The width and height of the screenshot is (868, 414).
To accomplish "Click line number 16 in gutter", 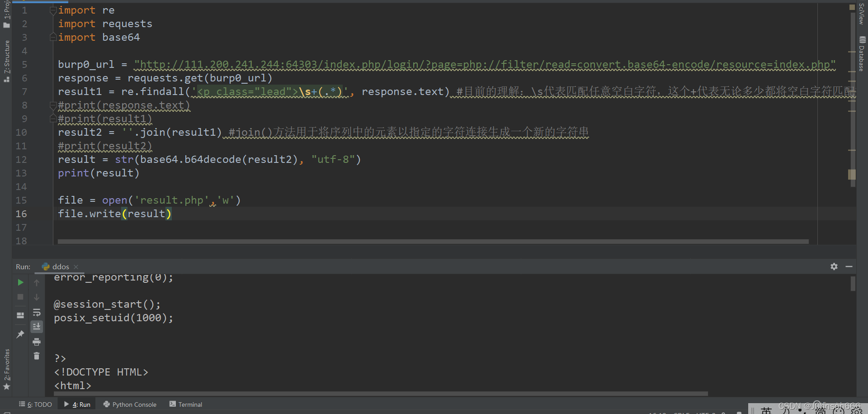I will (21, 214).
